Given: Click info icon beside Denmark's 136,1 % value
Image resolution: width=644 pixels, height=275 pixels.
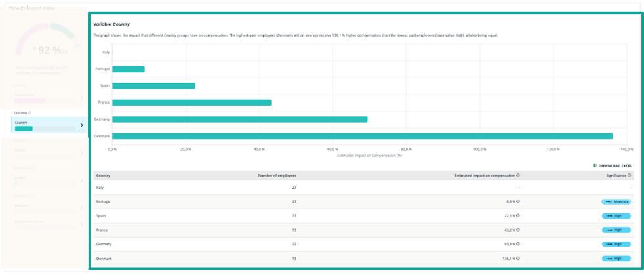Looking at the screenshot, I should [518, 258].
